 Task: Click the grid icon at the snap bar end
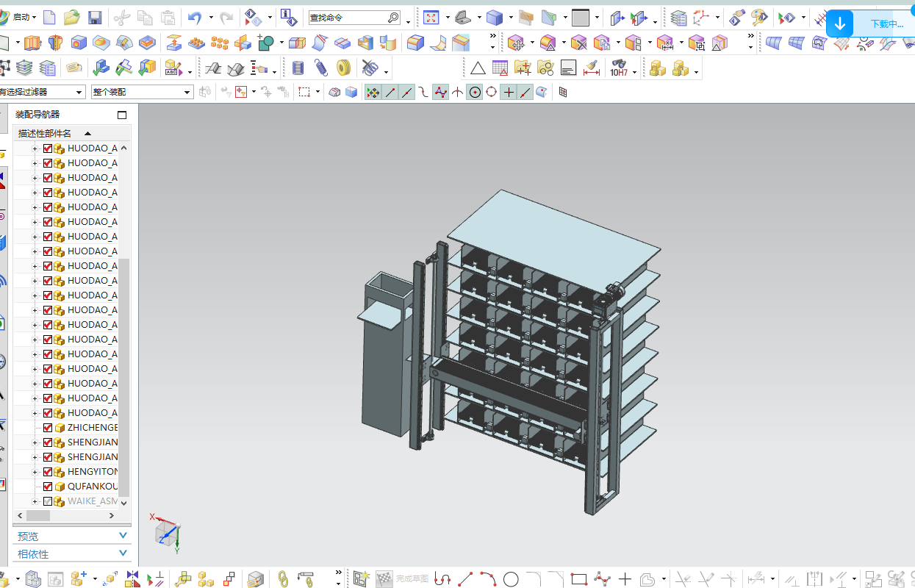pyautogui.click(x=563, y=92)
